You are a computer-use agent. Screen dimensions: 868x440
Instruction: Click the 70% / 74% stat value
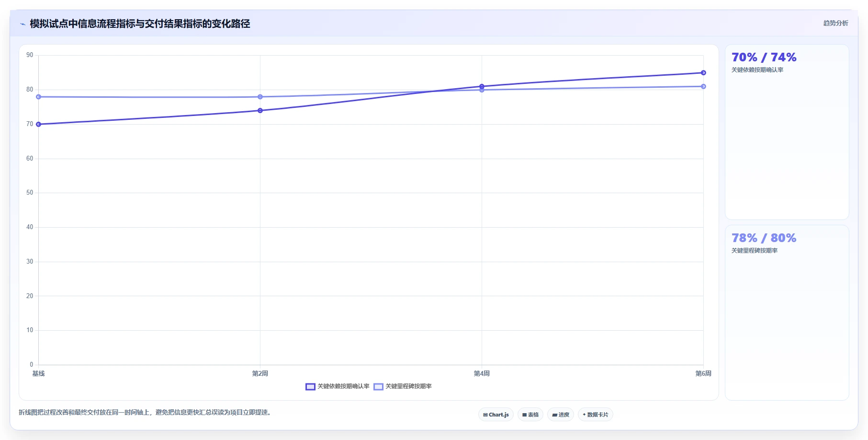764,58
